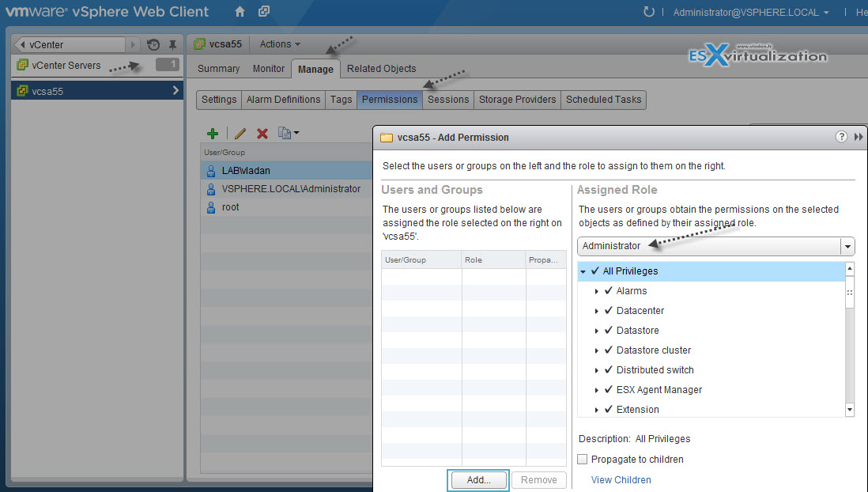Image resolution: width=868 pixels, height=492 pixels.
Task: Switch to the Monitor tab
Action: tap(269, 69)
